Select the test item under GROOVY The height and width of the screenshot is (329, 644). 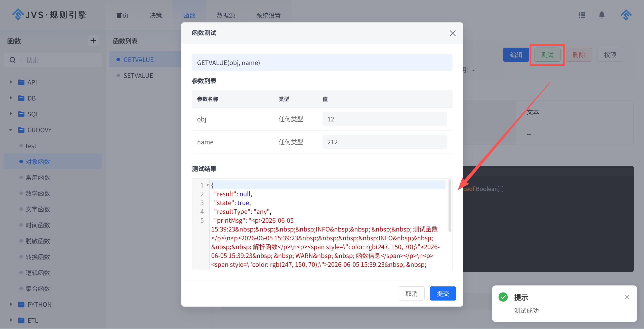click(31, 146)
